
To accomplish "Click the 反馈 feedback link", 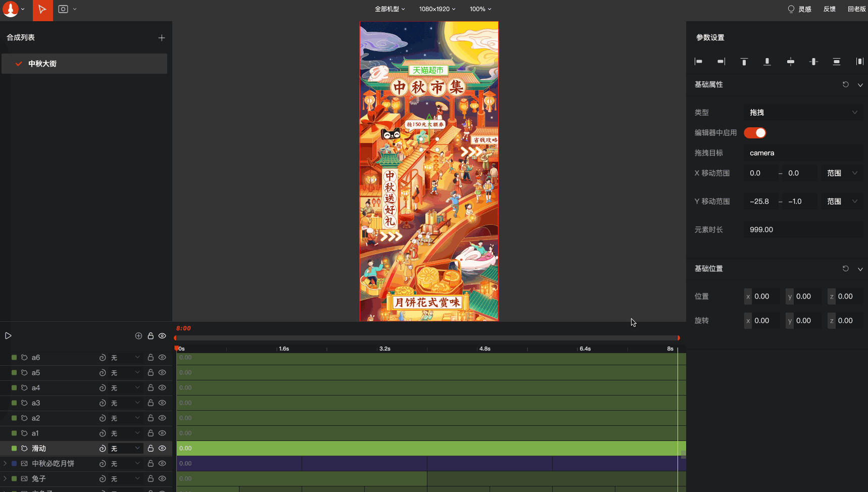I will coord(830,9).
